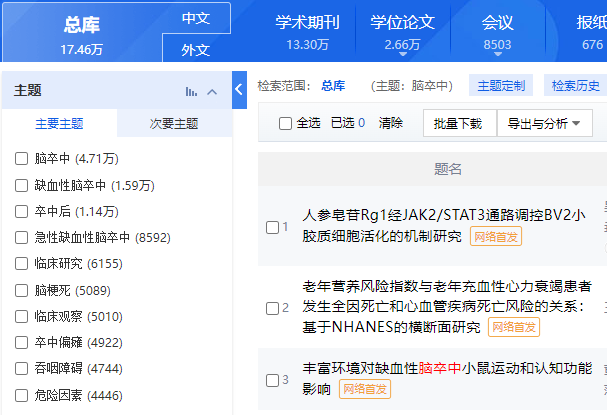607x415 pixels.
Task: Open 检索历史
Action: click(576, 85)
